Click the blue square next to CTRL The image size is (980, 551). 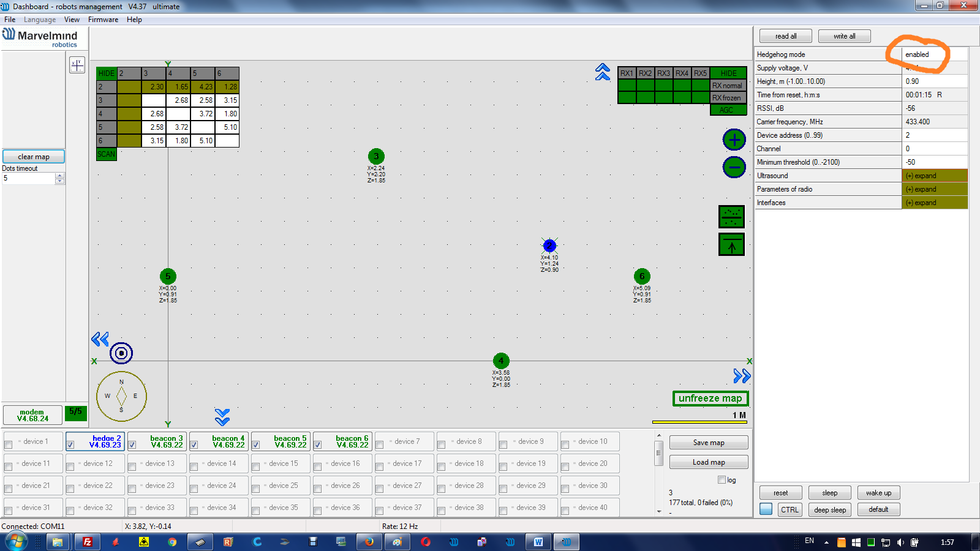coord(766,509)
